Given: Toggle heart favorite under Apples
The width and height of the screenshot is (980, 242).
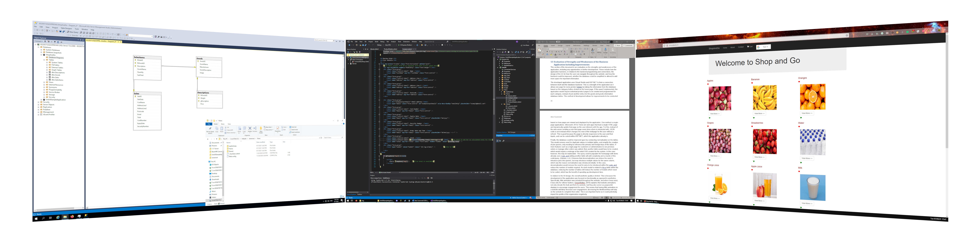Looking at the screenshot, I should (x=708, y=84).
